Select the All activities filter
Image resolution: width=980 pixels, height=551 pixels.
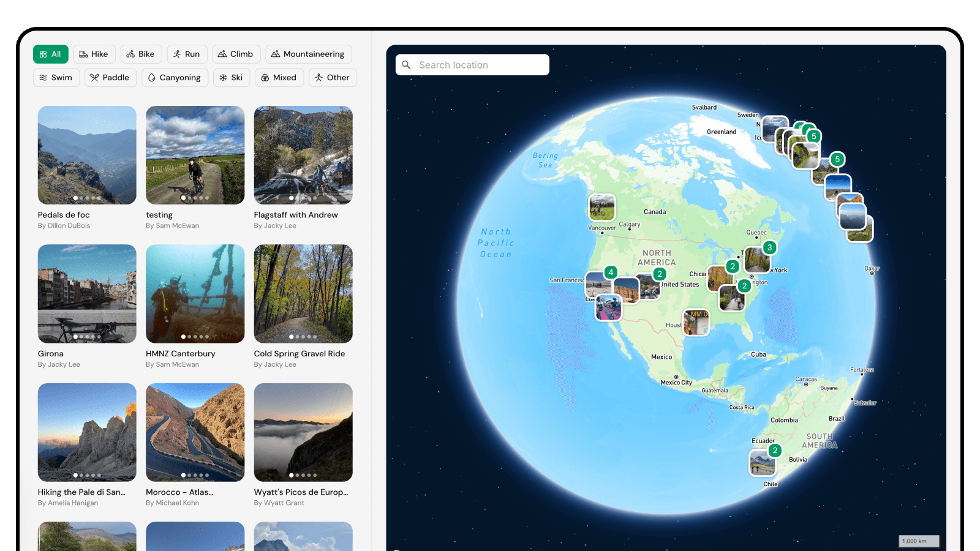[50, 54]
